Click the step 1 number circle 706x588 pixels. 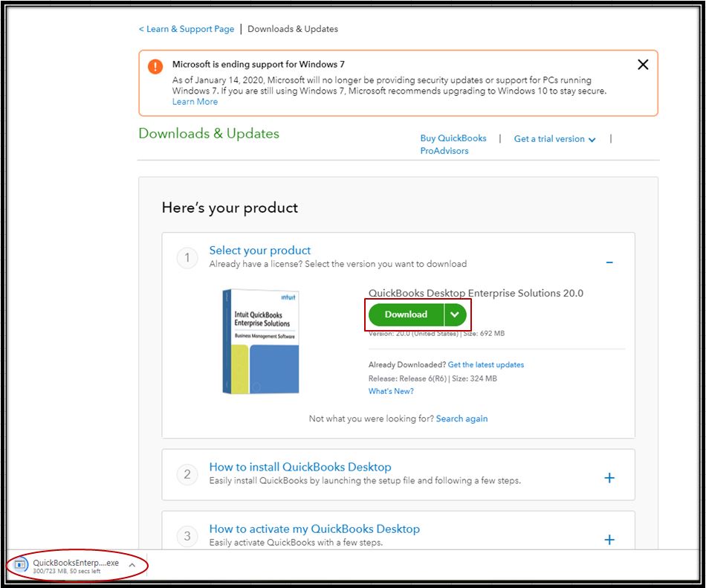(x=187, y=258)
